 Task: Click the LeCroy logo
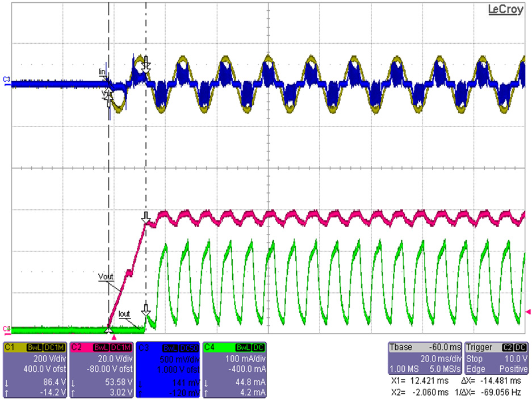505,10
